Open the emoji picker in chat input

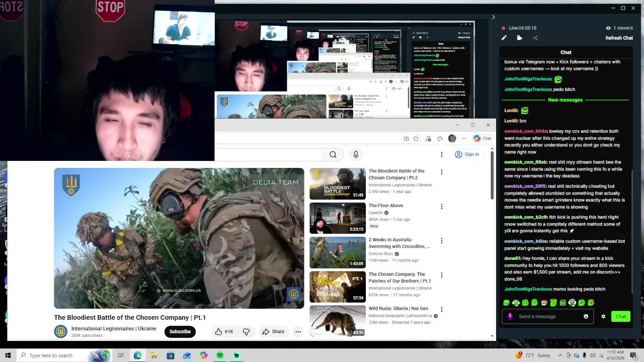[x=586, y=317]
